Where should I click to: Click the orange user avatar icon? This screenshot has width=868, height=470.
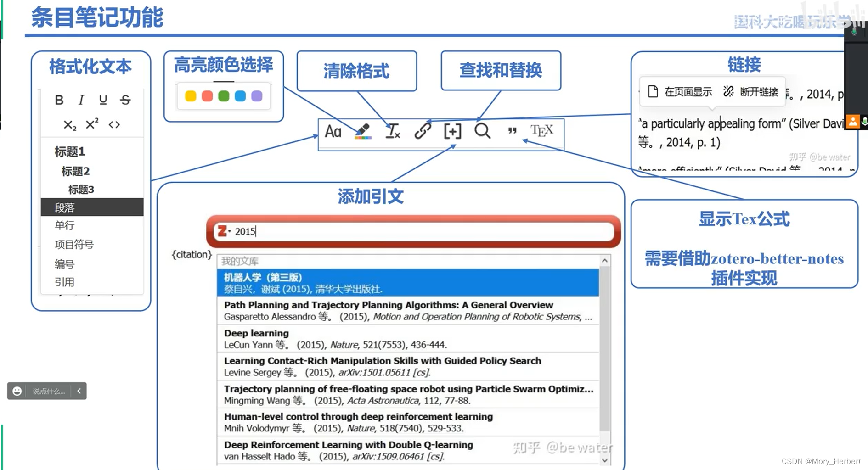click(853, 122)
